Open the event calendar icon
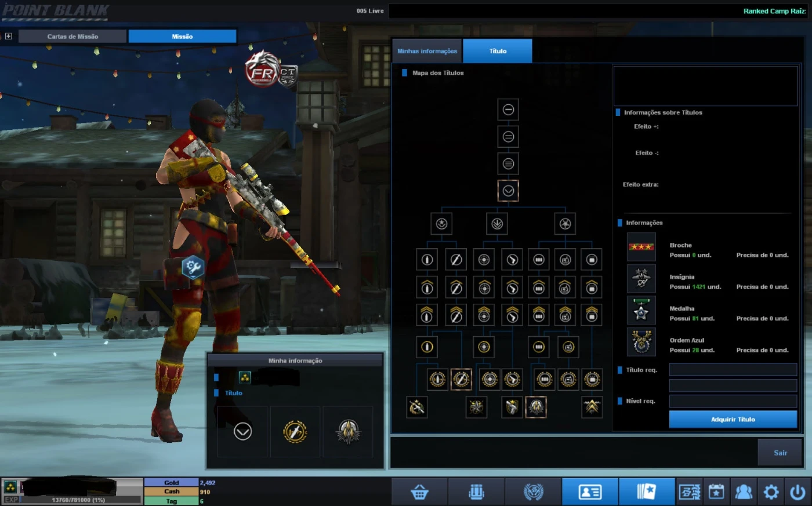812x506 pixels. pyautogui.click(x=716, y=492)
